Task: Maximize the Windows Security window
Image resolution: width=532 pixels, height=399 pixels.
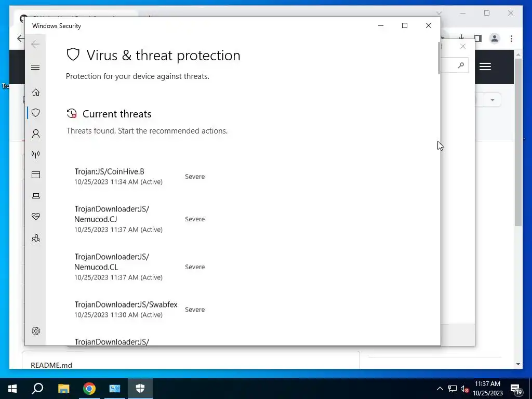Action: (404, 25)
